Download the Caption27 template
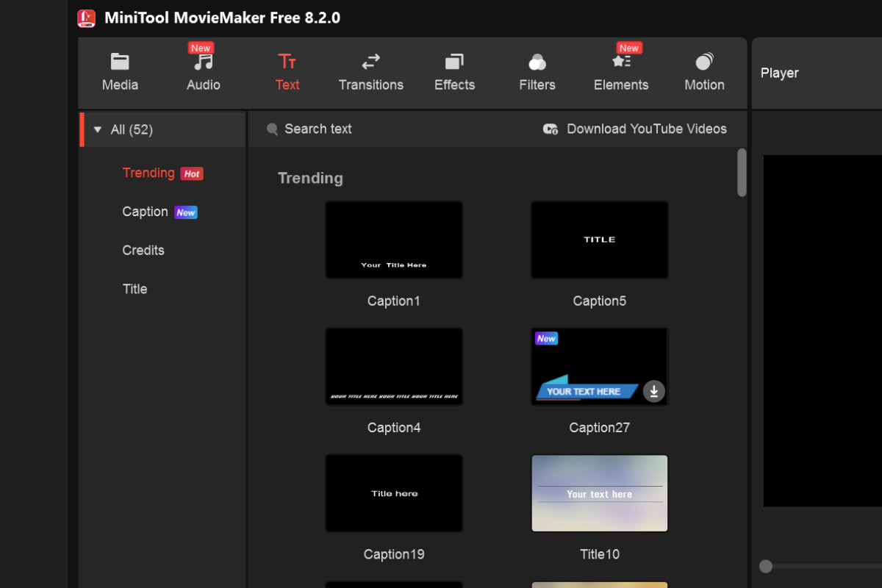This screenshot has height=588, width=882. coord(654,391)
